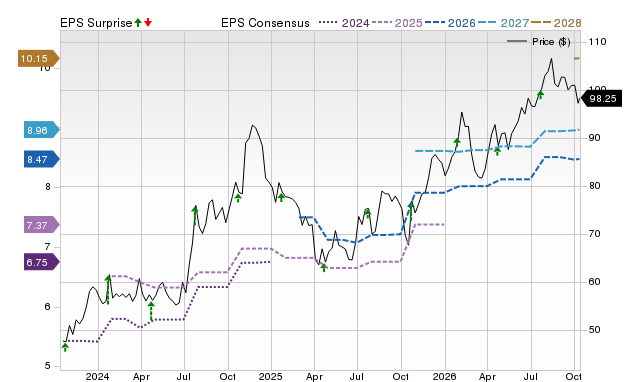Click the 5 label on the EPS axis
Screen dimensions: 640x382
click(x=48, y=366)
